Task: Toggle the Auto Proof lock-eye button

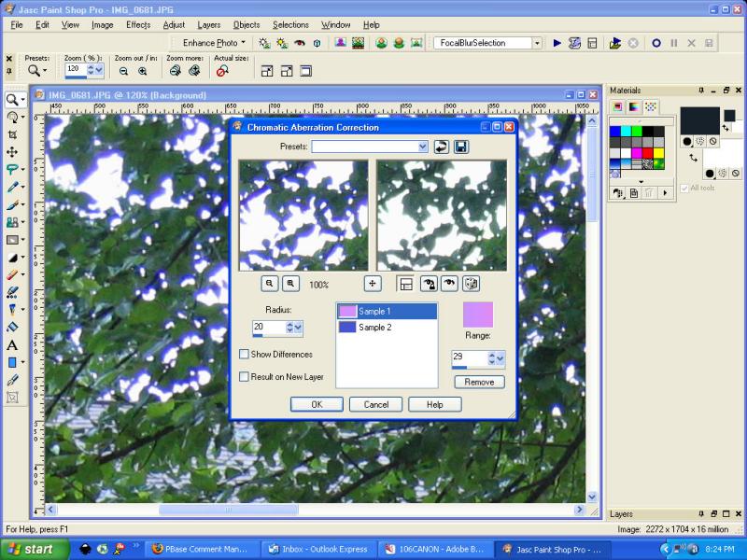Action: 429,284
